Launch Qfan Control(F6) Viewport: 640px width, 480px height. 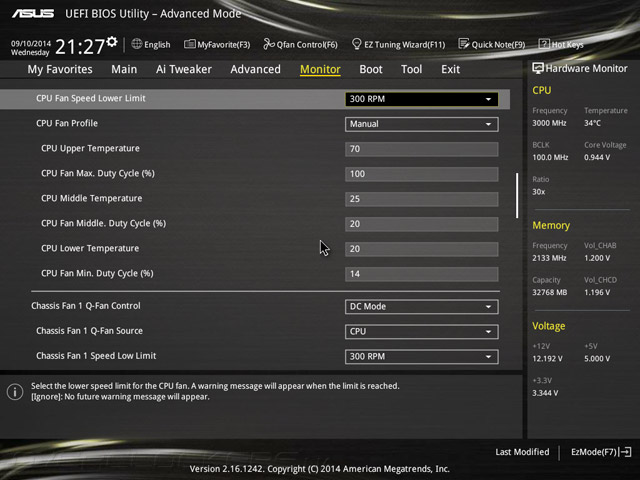click(x=300, y=44)
